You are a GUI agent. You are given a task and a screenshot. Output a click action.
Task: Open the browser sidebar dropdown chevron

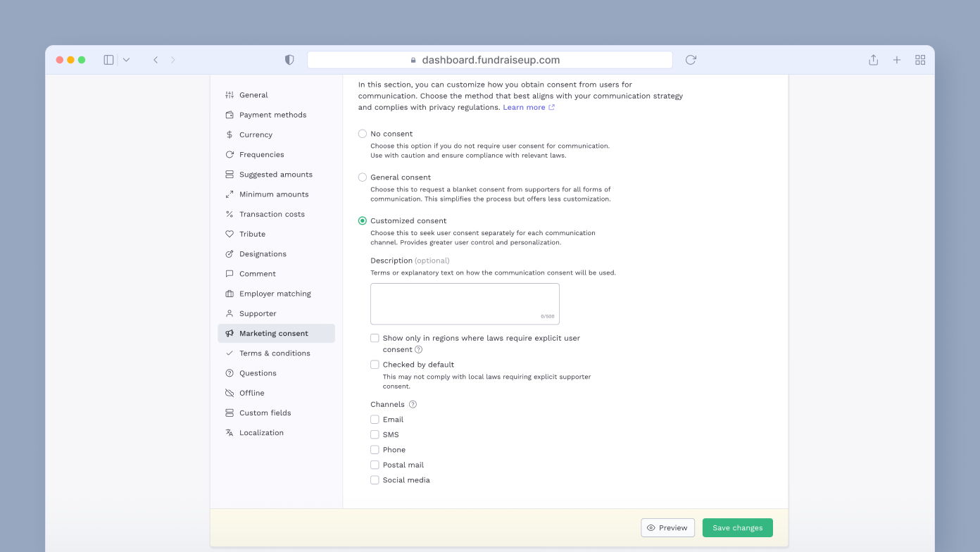[126, 60]
